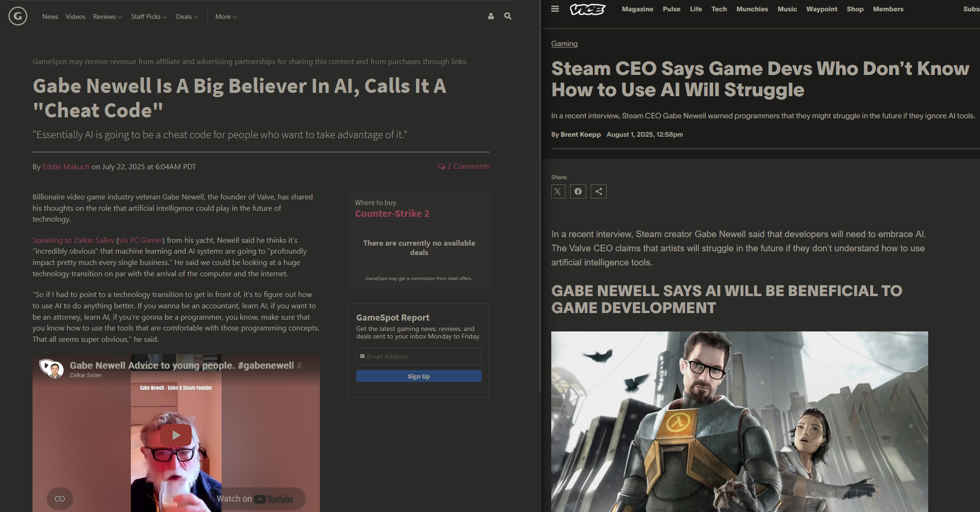The height and width of the screenshot is (512, 980).
Task: Open the Munchies section in VICE nav
Action: point(752,9)
